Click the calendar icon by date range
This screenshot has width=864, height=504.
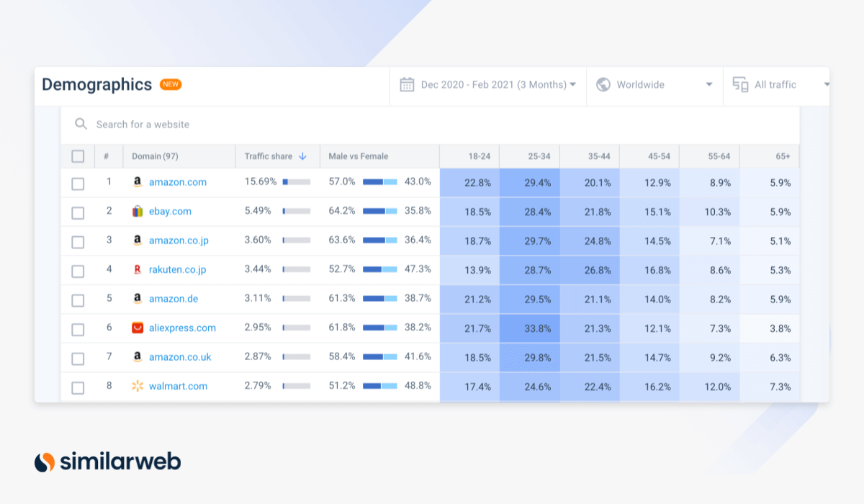point(407,84)
